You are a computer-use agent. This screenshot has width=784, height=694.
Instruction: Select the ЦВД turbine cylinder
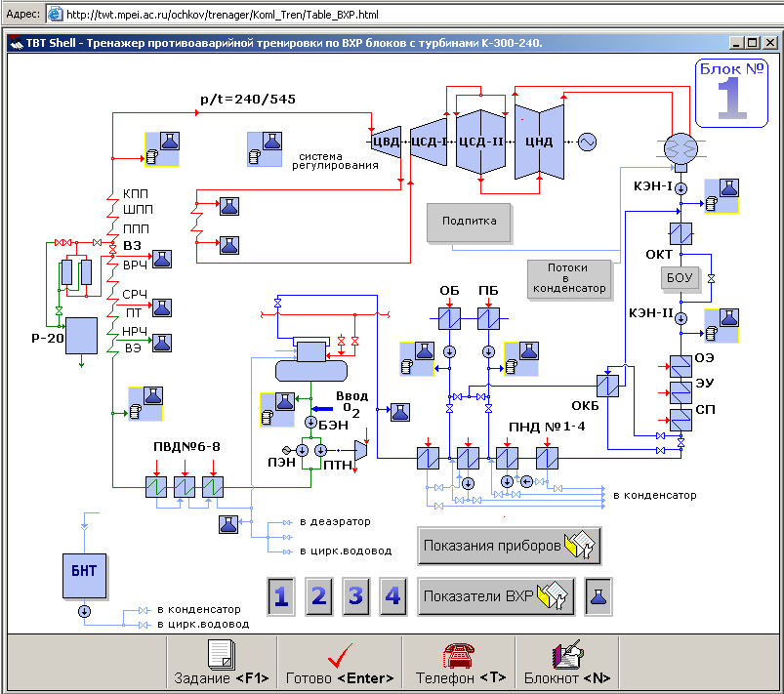tap(386, 142)
